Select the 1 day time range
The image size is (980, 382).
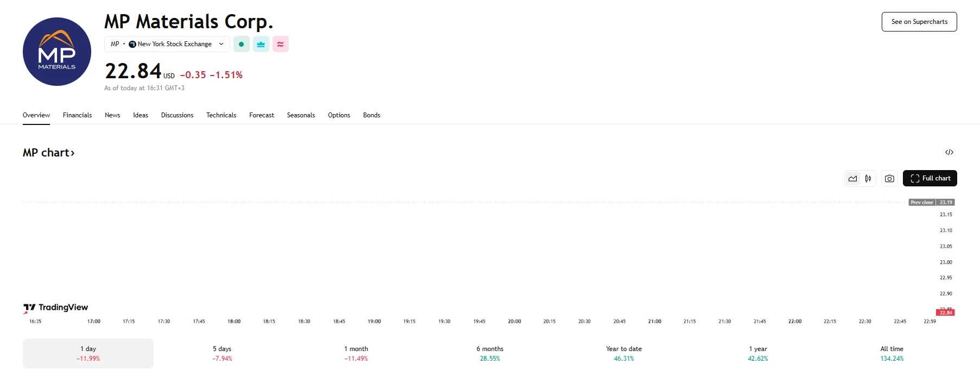tap(88, 353)
